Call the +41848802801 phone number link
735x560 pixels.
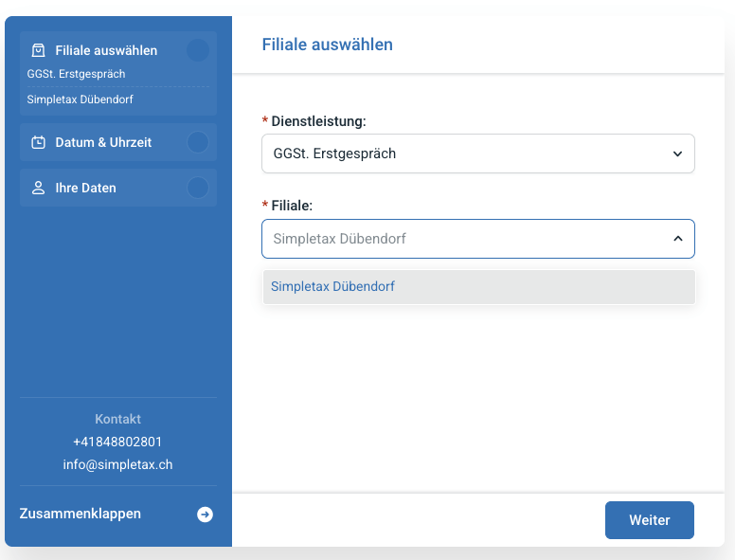click(x=117, y=442)
